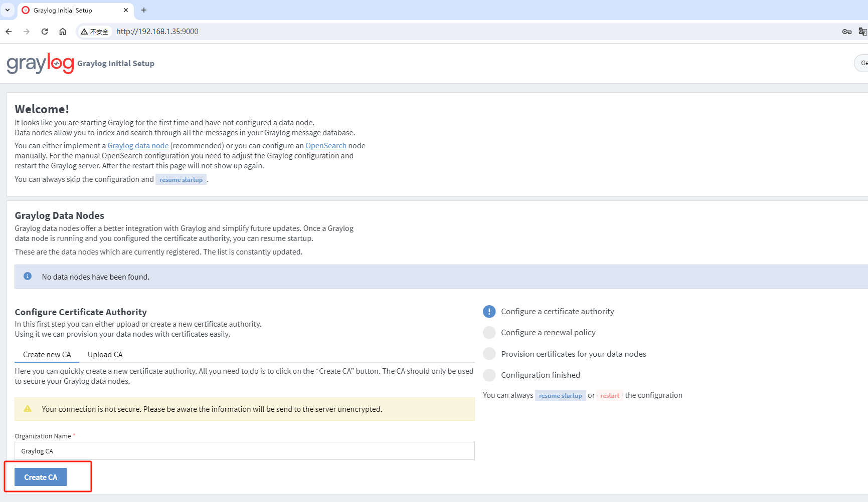
Task: Open the tab search dropdown arrow
Action: tap(8, 10)
